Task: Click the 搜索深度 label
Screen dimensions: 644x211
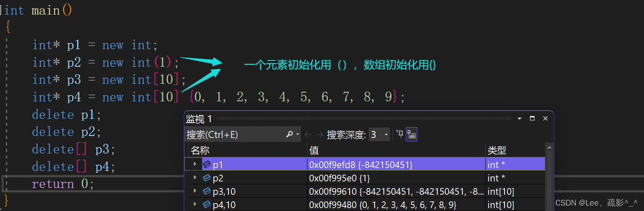Action: tap(346, 134)
